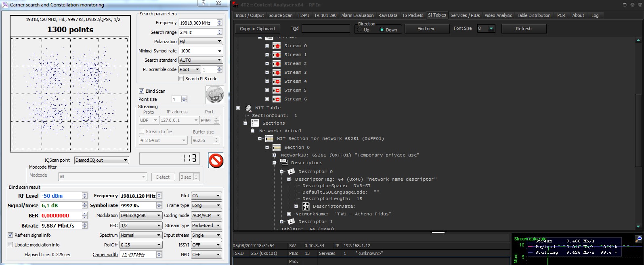
Task: Open the TR 101 290 tab
Action: coord(325,15)
